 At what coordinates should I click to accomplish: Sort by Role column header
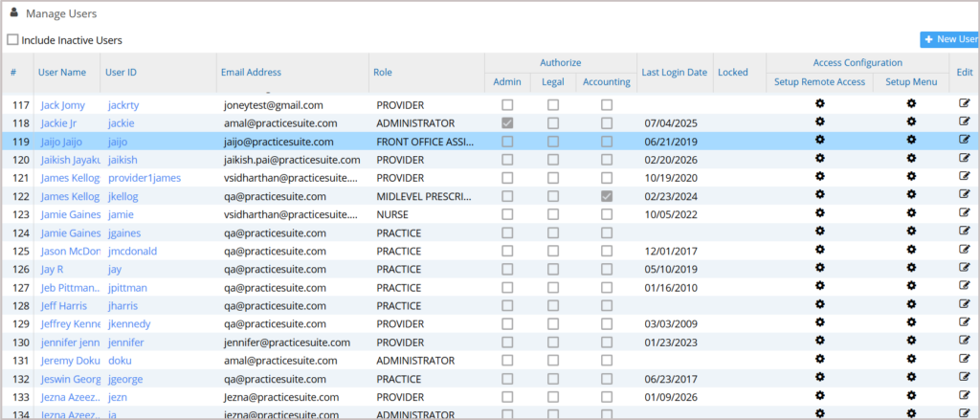pos(382,72)
